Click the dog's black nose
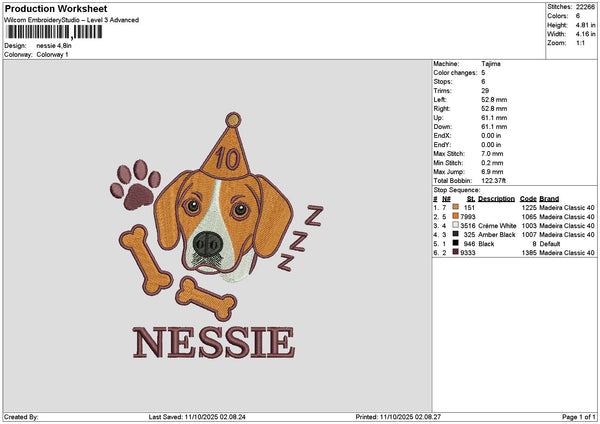 point(207,243)
